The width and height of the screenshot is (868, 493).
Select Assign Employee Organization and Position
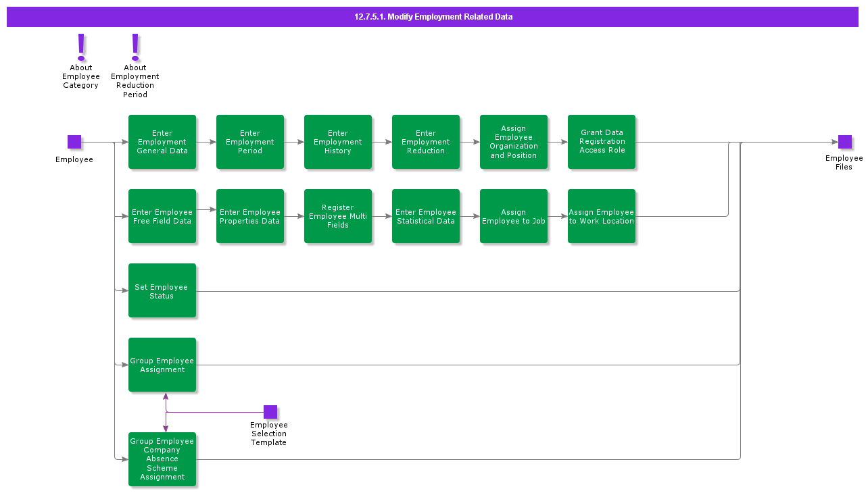click(x=514, y=142)
